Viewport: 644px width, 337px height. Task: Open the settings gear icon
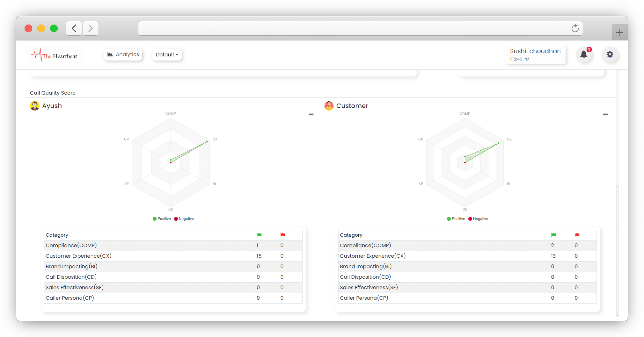(x=610, y=54)
